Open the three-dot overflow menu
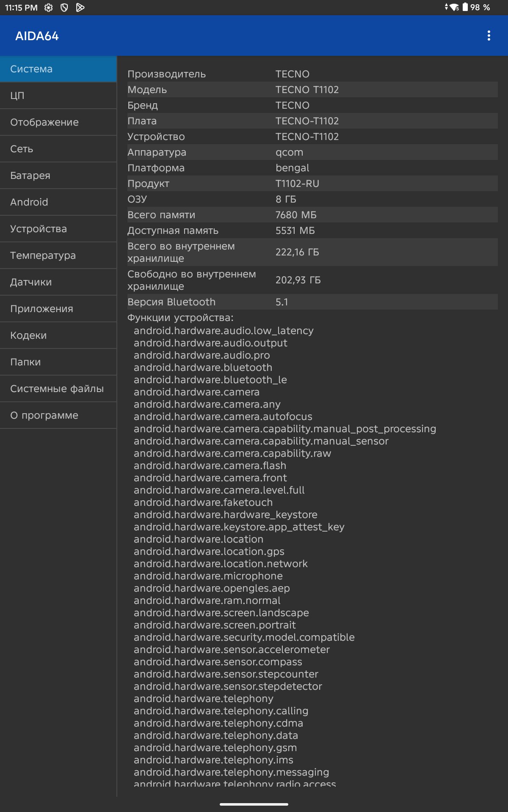Image resolution: width=508 pixels, height=812 pixels. tap(489, 36)
